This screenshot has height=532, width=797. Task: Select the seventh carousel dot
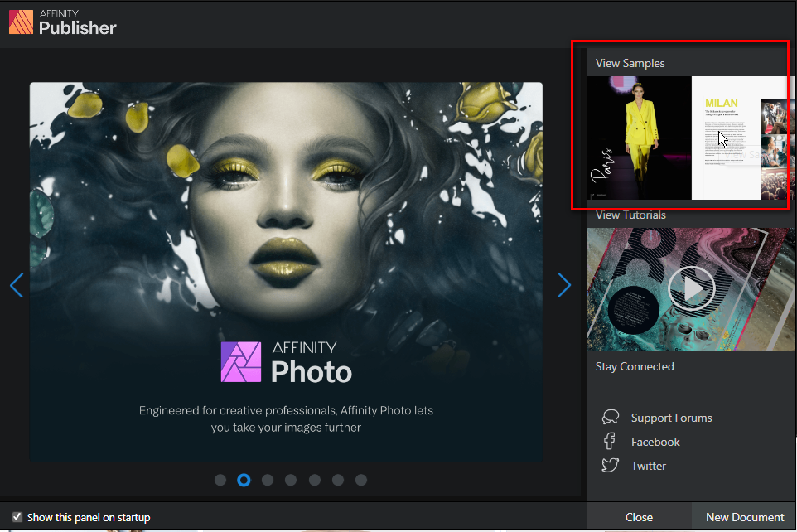click(361, 480)
